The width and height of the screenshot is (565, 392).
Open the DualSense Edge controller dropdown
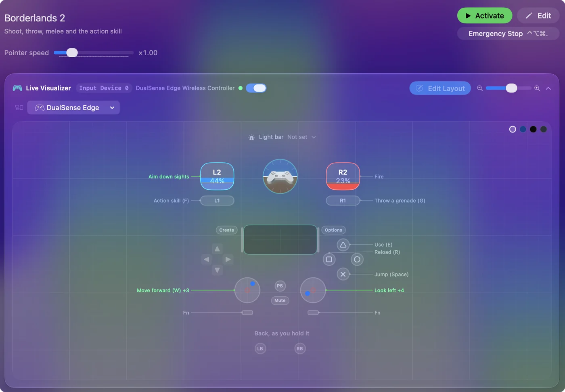[x=73, y=108]
